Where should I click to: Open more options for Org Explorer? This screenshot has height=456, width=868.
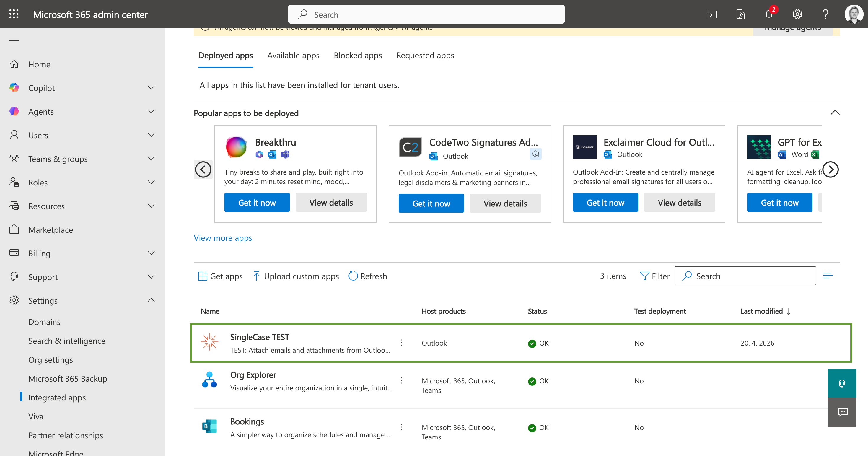pos(402,380)
